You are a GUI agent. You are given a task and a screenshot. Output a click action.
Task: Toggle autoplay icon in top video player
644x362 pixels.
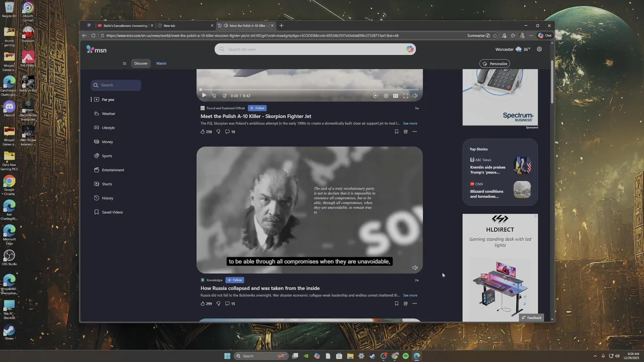[375, 96]
